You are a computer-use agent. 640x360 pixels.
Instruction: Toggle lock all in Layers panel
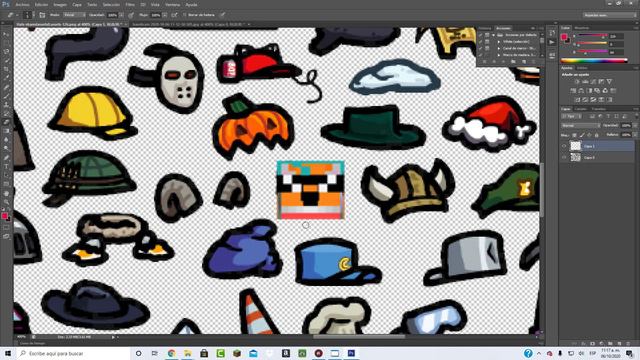[x=597, y=135]
